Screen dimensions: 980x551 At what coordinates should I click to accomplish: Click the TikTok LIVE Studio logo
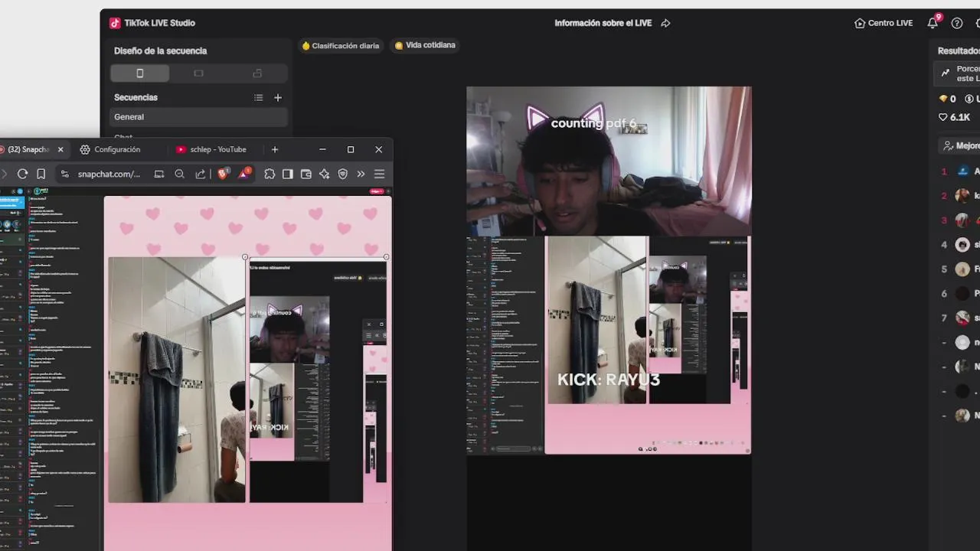115,23
